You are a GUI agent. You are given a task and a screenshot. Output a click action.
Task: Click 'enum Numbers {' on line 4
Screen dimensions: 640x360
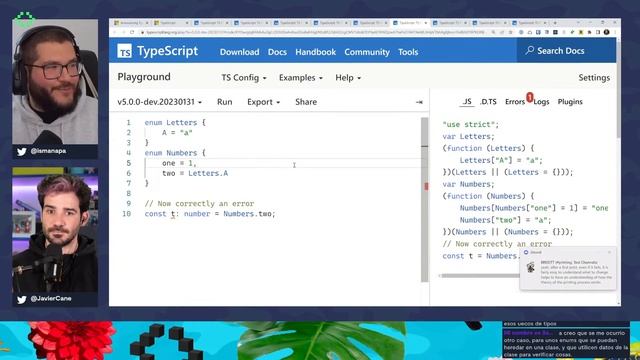tap(175, 153)
